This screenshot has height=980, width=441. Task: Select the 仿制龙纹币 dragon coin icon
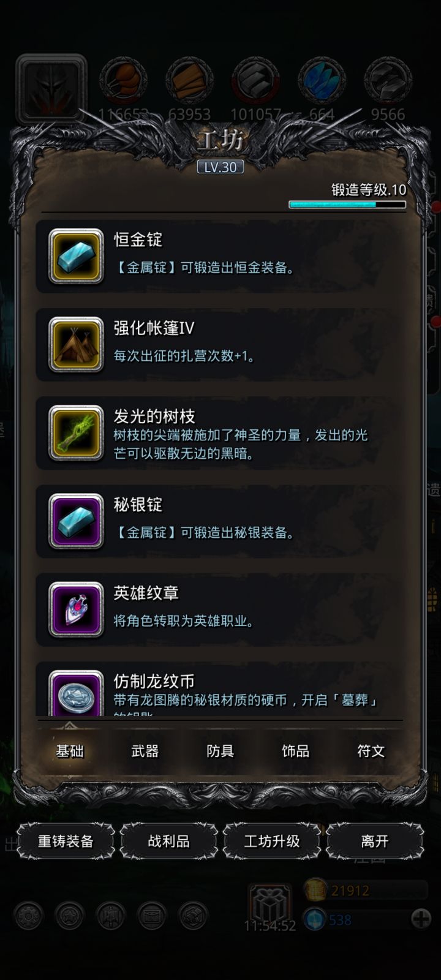[76, 693]
